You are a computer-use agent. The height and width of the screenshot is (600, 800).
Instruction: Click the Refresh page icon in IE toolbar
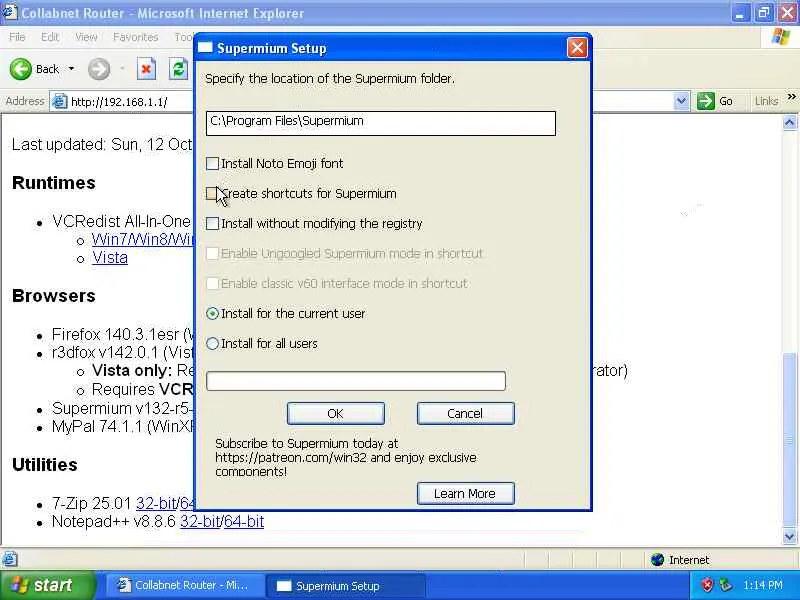(x=178, y=69)
